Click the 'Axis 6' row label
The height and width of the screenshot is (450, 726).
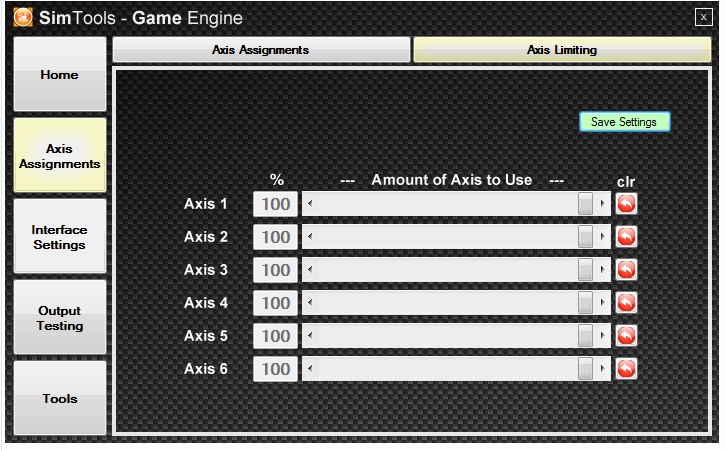[x=206, y=369]
